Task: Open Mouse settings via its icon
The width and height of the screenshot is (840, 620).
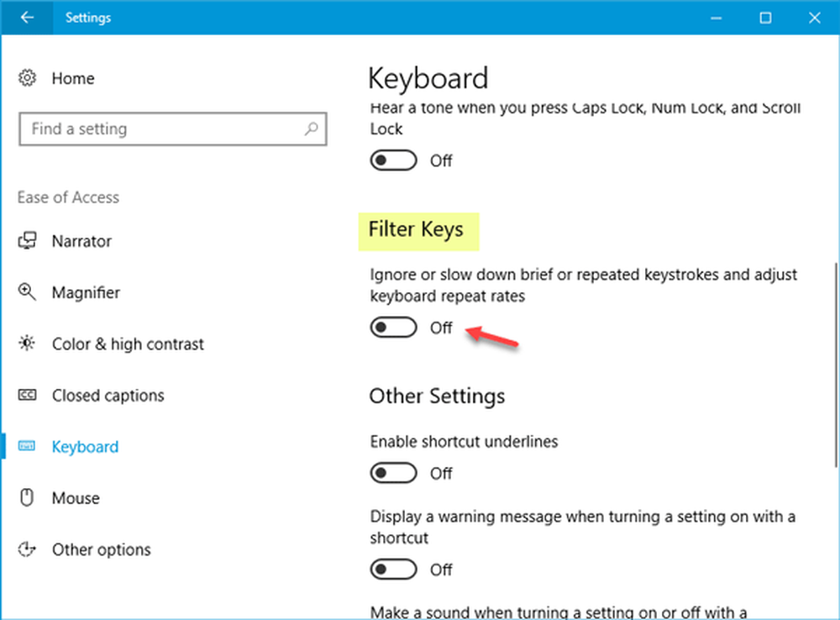Action: (x=28, y=497)
